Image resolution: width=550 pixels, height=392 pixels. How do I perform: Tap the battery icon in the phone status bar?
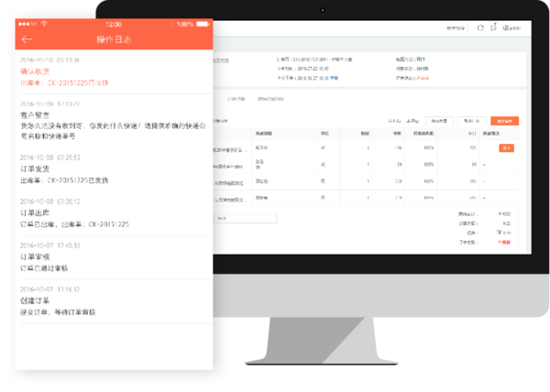click(x=203, y=24)
